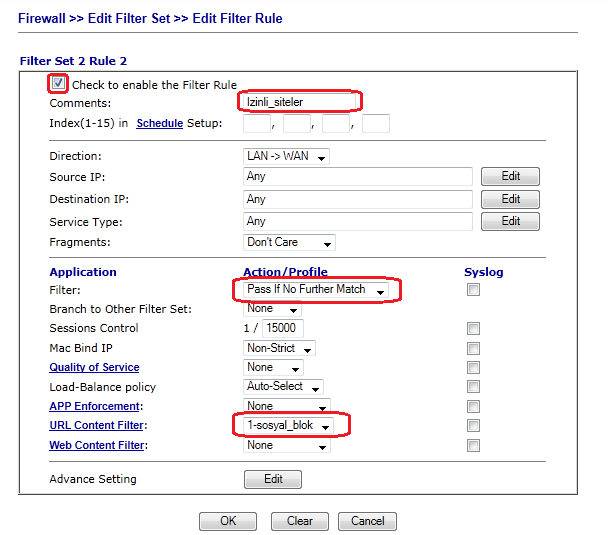This screenshot has height=535, width=608.
Task: Expand Branch to Other Filter Set dropdown
Action: (x=272, y=309)
